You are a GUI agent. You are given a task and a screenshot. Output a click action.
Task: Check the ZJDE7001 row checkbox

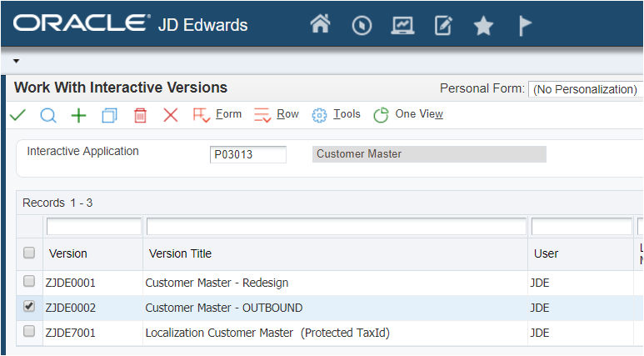click(29, 331)
